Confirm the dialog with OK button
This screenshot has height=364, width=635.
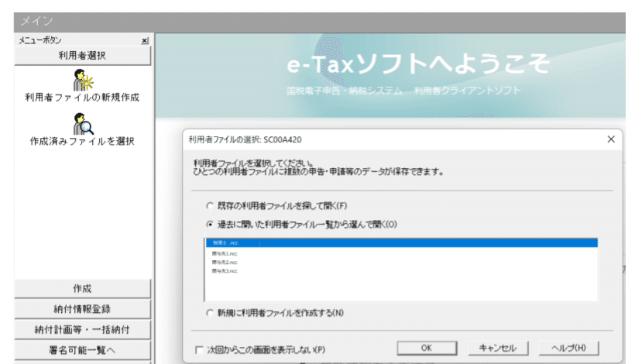pos(427,349)
